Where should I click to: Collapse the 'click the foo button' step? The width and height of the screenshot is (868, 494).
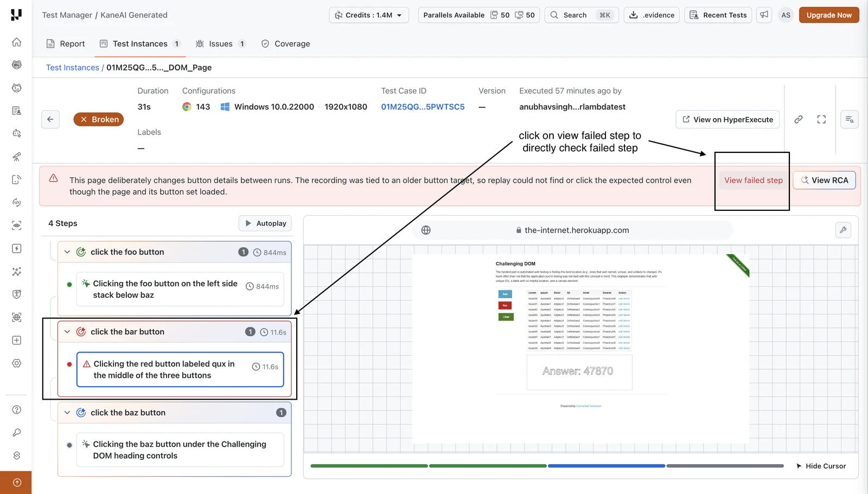coord(67,252)
